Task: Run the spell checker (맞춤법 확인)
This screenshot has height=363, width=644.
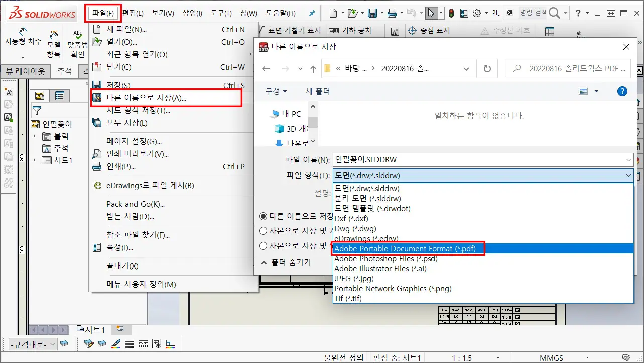Action: (78, 44)
